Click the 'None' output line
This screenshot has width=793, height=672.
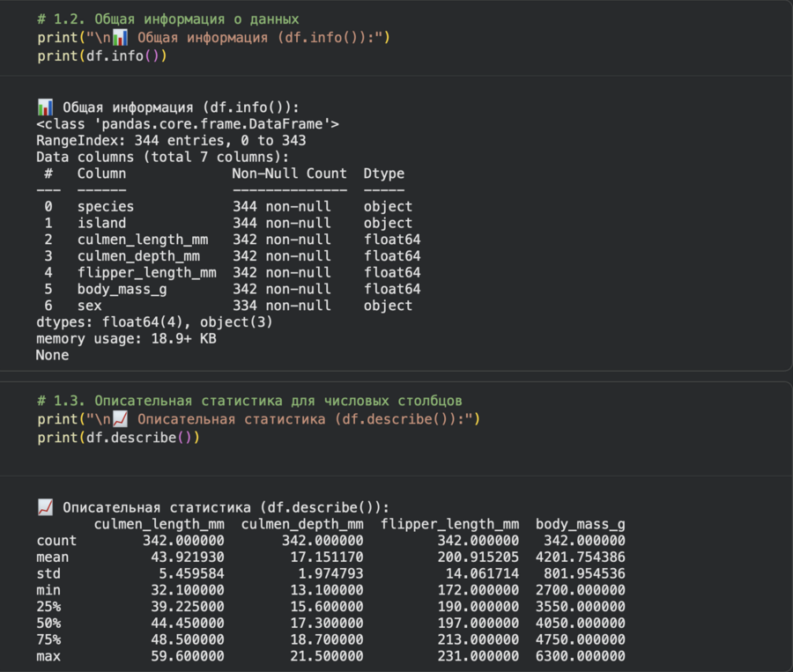coord(52,356)
